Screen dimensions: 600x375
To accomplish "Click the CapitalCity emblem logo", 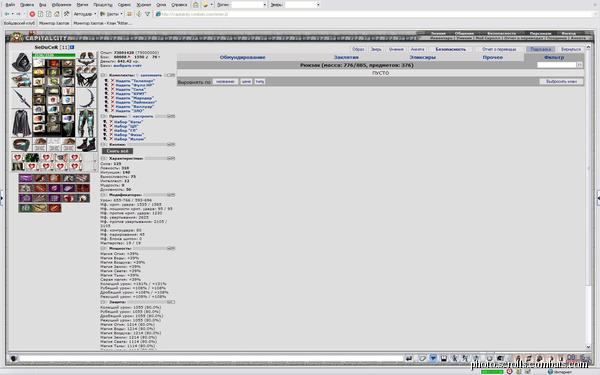I will tap(17, 38).
